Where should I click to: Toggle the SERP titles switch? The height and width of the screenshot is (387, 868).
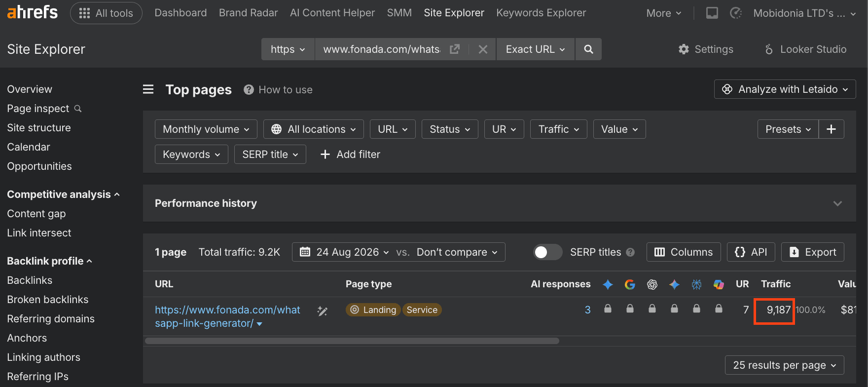[548, 252]
